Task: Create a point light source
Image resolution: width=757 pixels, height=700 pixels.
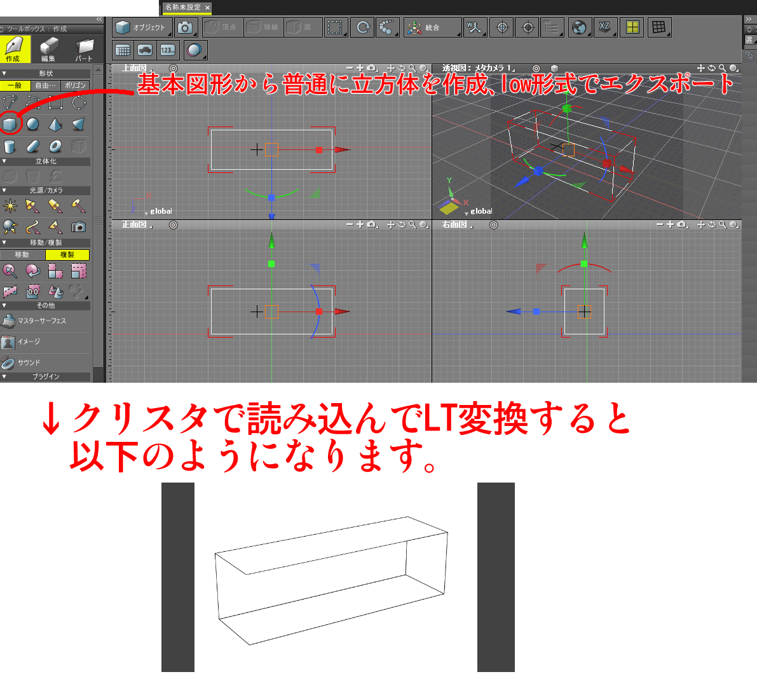Action: (x=10, y=206)
